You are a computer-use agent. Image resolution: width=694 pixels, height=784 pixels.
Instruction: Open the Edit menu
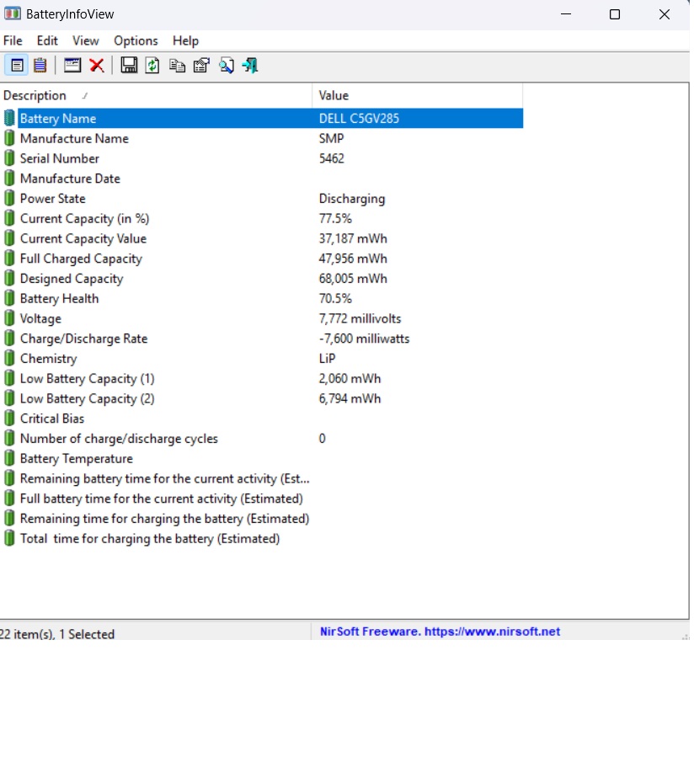[x=47, y=41]
